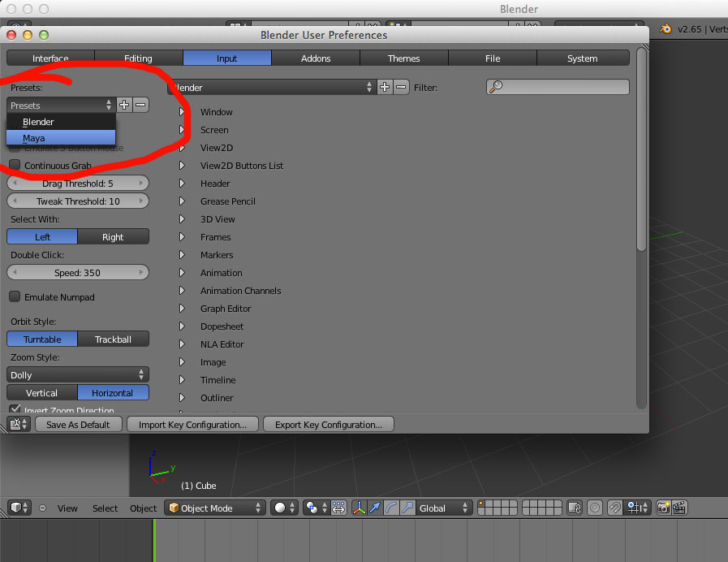This screenshot has height=562, width=728.
Task: Switch to the Themes tab
Action: coord(404,58)
